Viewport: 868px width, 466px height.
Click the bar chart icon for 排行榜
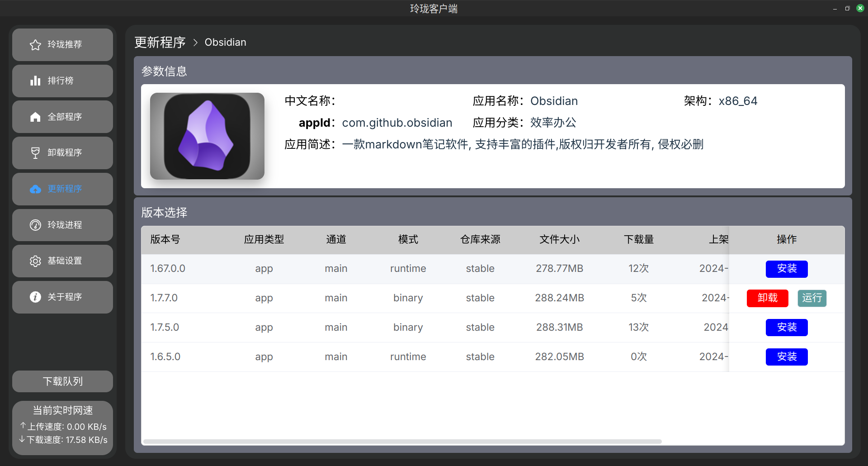pos(35,81)
